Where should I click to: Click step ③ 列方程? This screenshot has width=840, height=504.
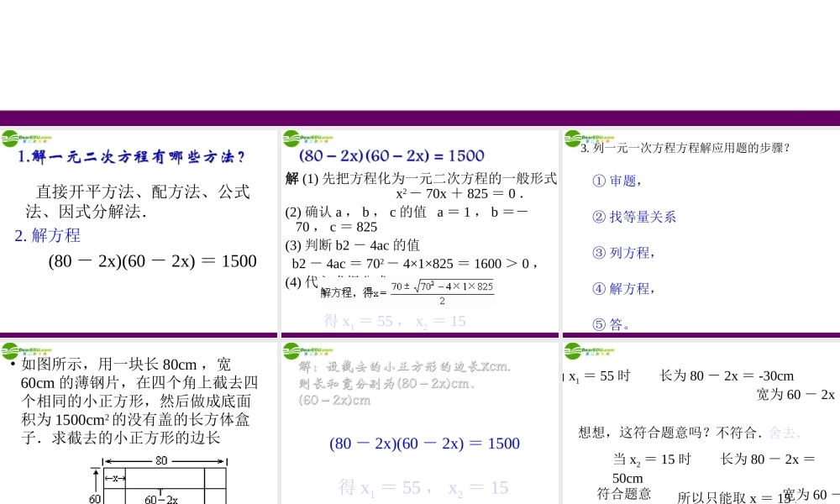click(623, 253)
